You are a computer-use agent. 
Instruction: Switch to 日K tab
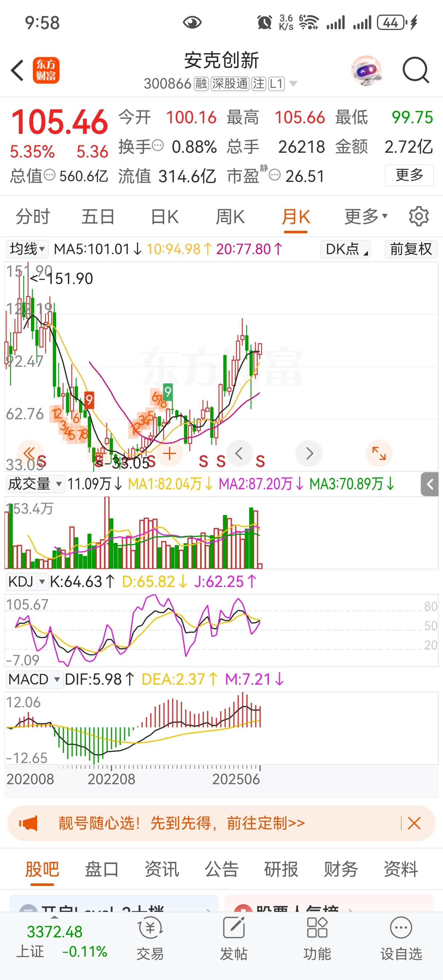click(x=164, y=217)
